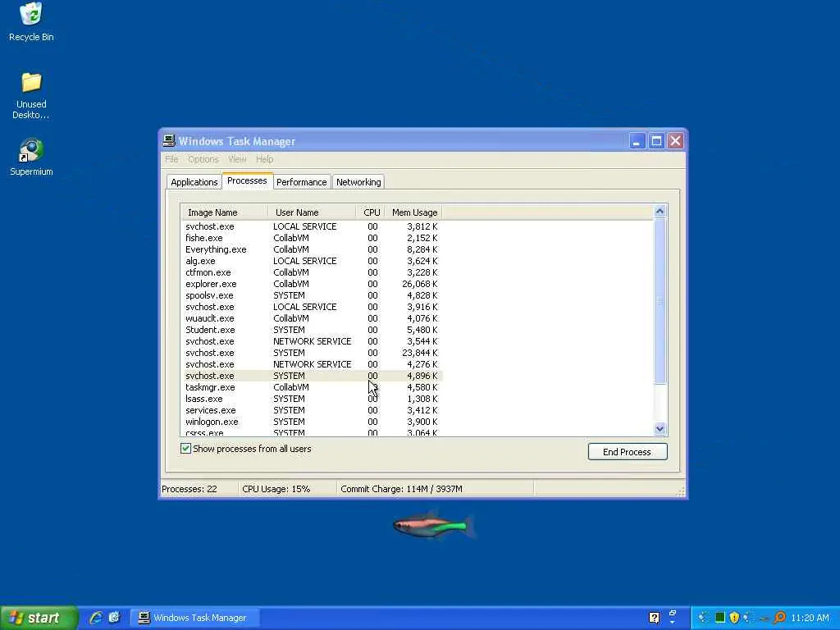Select the lsass.exe process row
Viewport: 840px width, 630px height.
(x=312, y=399)
